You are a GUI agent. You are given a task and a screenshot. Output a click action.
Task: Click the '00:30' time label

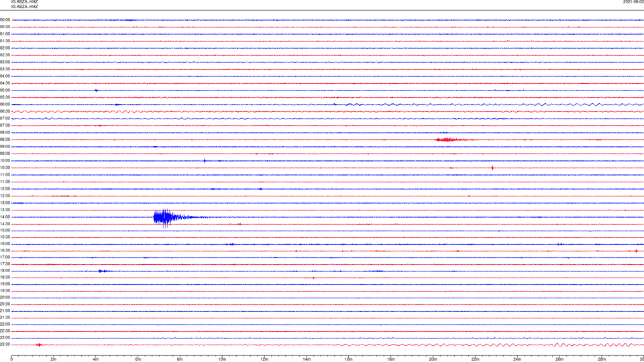pos(5,27)
